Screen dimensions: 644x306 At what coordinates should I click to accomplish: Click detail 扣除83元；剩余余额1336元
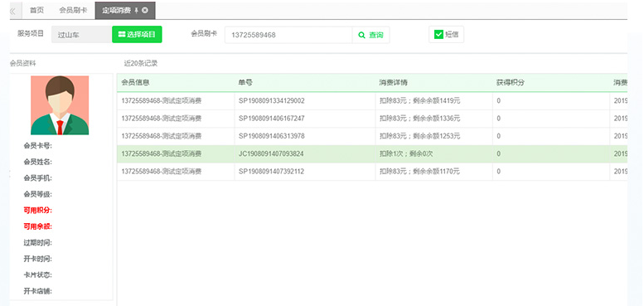419,119
